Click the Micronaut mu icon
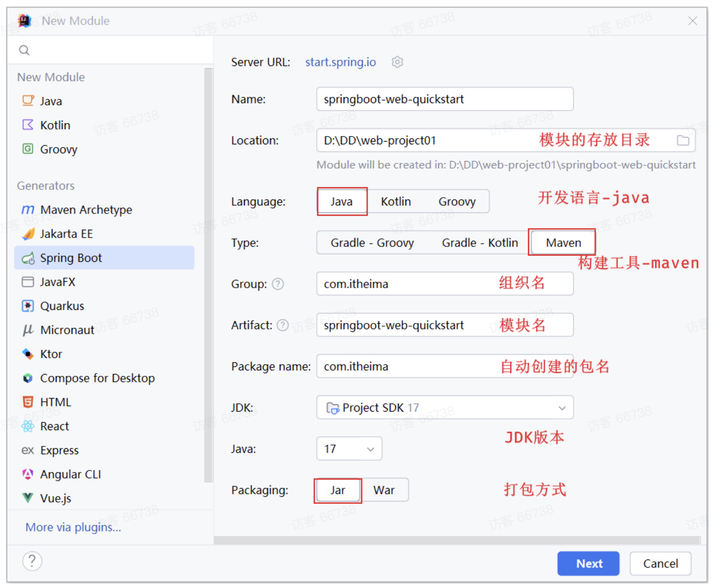This screenshot has width=714, height=588. coord(28,330)
